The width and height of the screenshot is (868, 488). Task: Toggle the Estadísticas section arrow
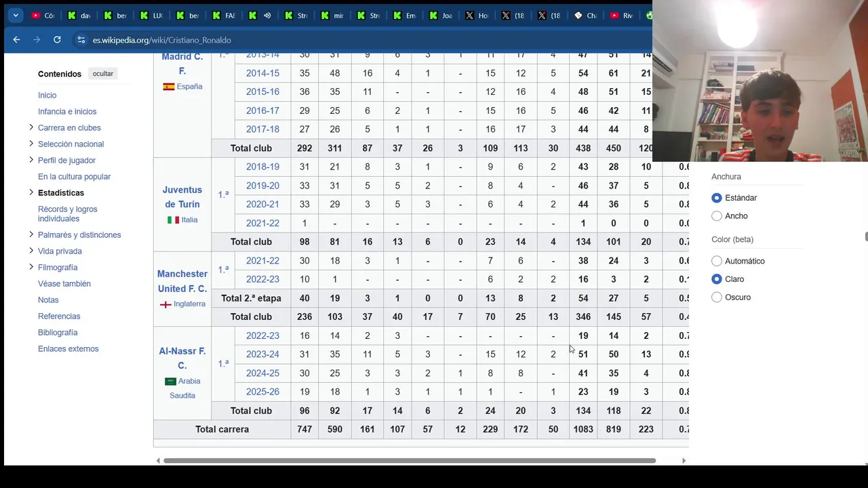(x=31, y=192)
